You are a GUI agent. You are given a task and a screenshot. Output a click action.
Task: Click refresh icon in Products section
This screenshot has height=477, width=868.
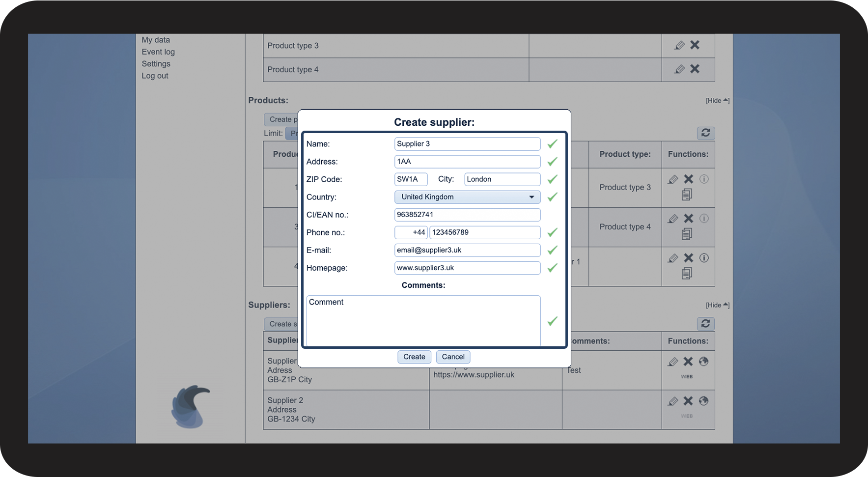[x=705, y=133]
